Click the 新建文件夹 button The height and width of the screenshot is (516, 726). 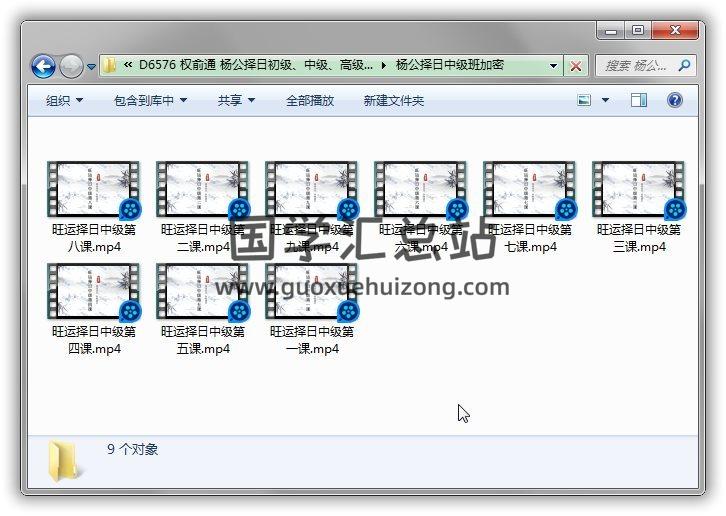coord(394,100)
